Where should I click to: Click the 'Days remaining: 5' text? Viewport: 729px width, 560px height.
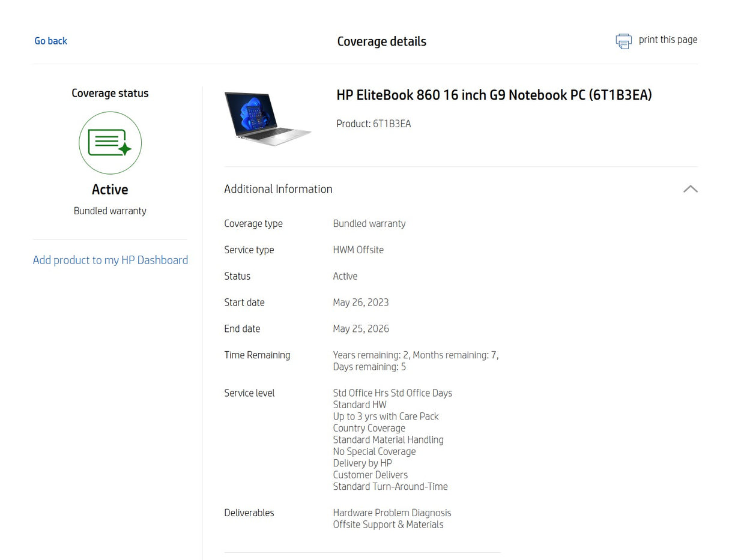tap(369, 367)
